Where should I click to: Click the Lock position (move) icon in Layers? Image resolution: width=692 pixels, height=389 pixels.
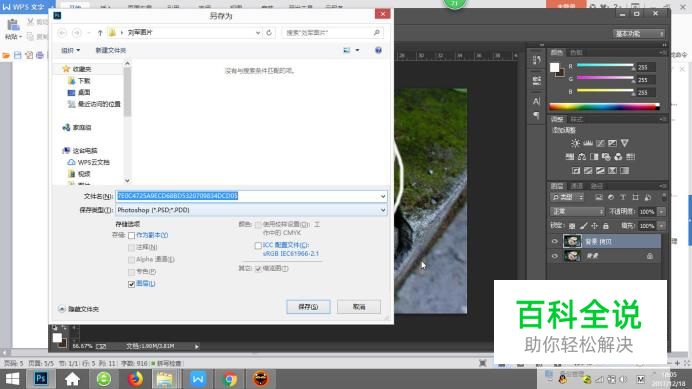(x=594, y=226)
